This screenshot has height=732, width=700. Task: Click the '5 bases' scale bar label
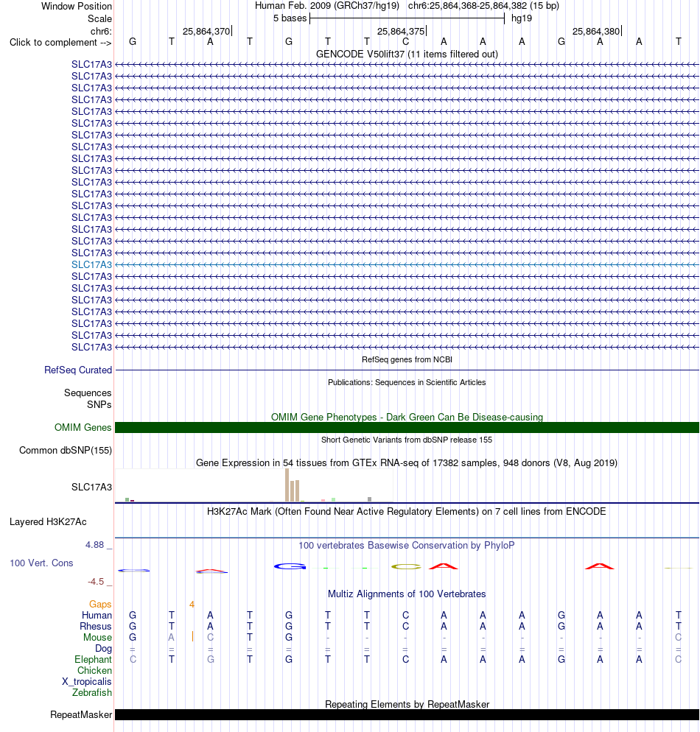point(290,18)
